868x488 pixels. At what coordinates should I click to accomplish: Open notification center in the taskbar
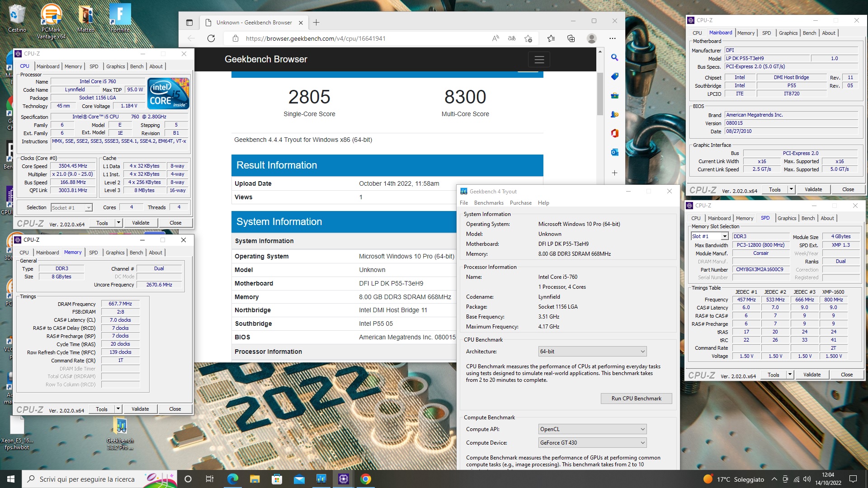[x=853, y=479]
